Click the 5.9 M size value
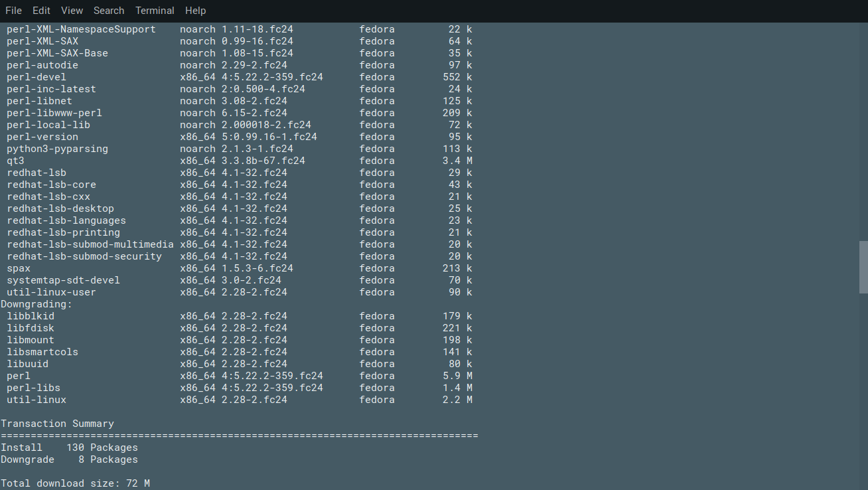868x490 pixels. 457,376
